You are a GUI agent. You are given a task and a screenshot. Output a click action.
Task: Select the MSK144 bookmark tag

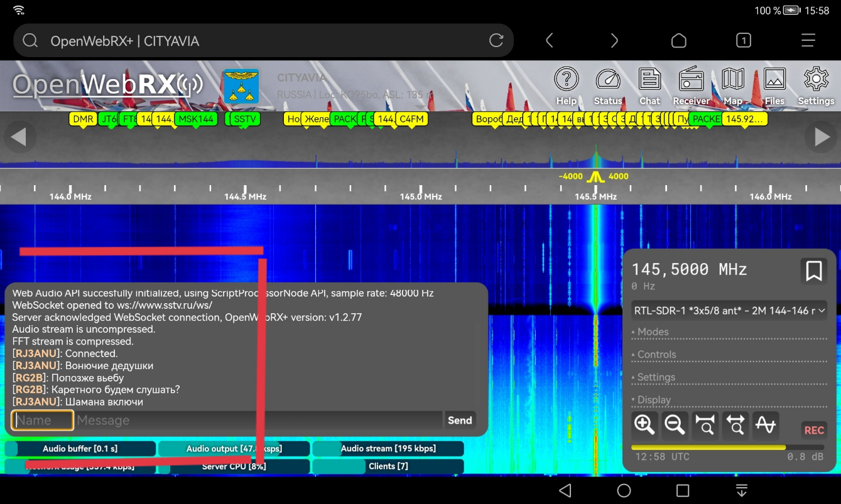(196, 119)
